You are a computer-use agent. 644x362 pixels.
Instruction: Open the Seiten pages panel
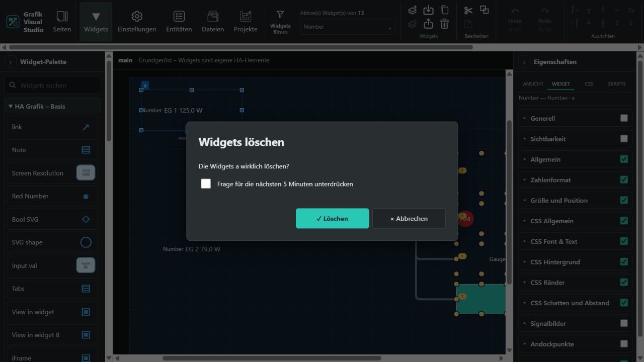[x=62, y=22]
